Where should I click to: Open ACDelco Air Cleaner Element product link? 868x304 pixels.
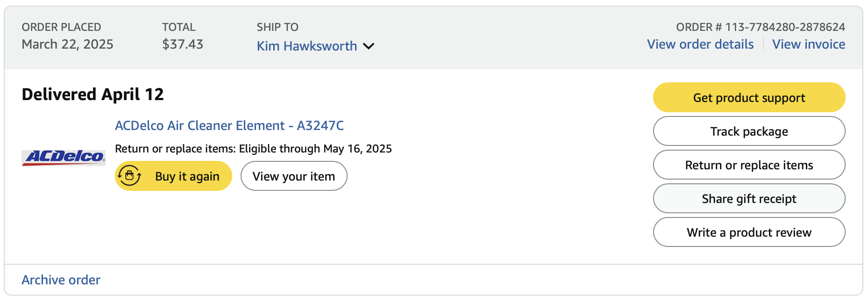229,125
